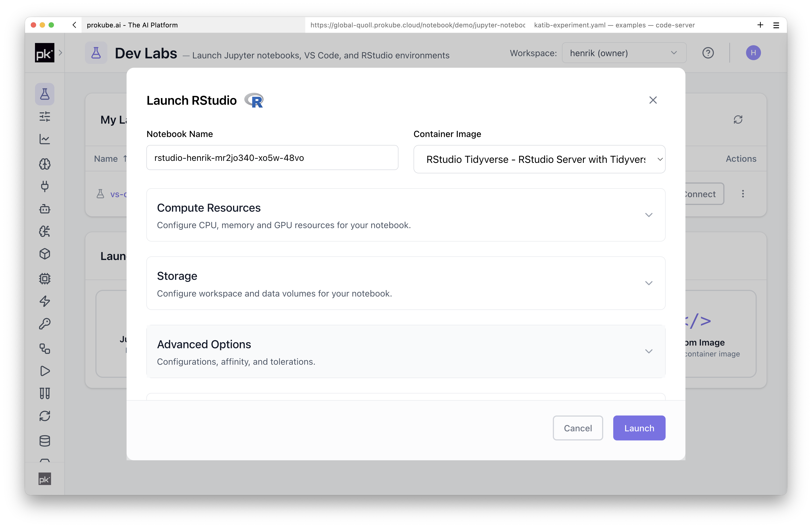Viewport: 812px width, 528px height.
Task: Open the browser hamburger menu
Action: (x=776, y=25)
